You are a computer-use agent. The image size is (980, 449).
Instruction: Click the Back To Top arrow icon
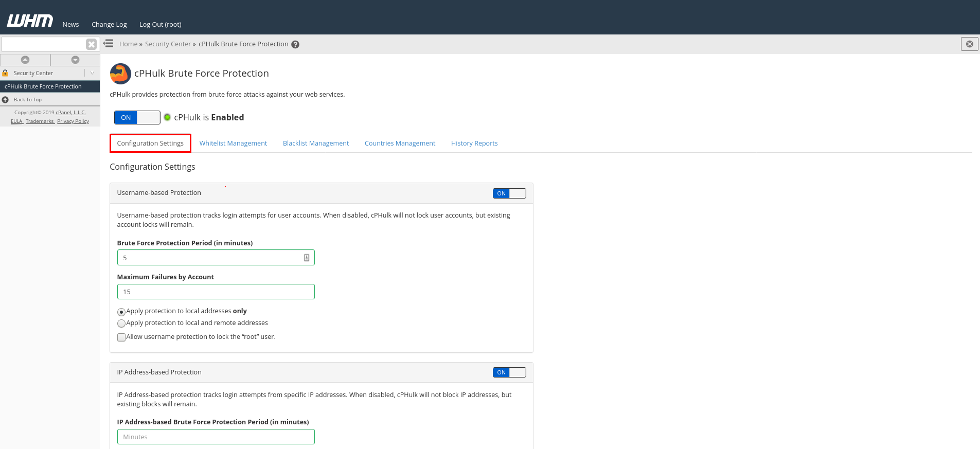point(5,100)
